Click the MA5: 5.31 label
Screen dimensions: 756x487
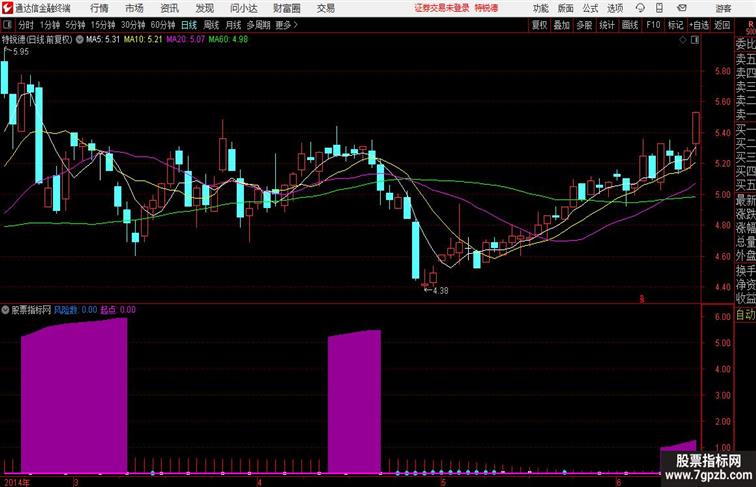click(103, 40)
